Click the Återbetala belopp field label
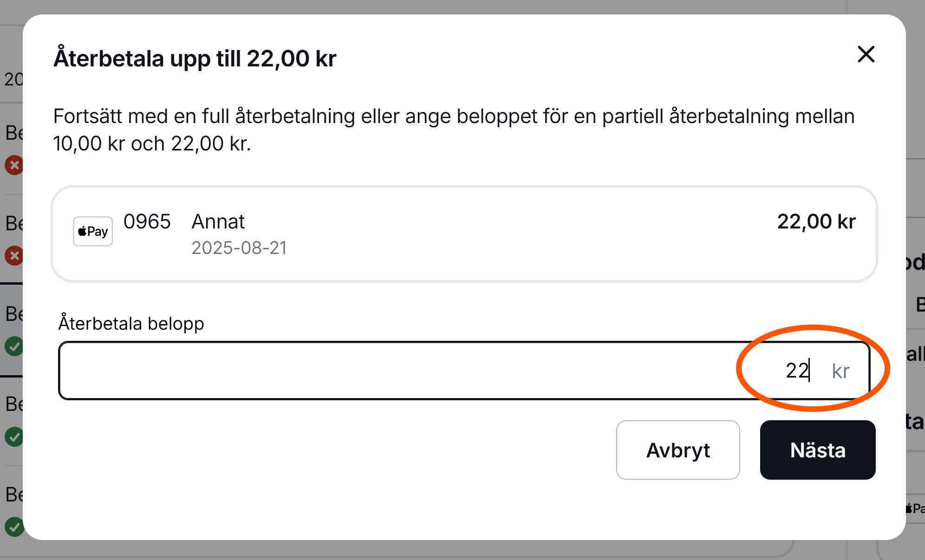Image resolution: width=925 pixels, height=560 pixels. tap(131, 323)
